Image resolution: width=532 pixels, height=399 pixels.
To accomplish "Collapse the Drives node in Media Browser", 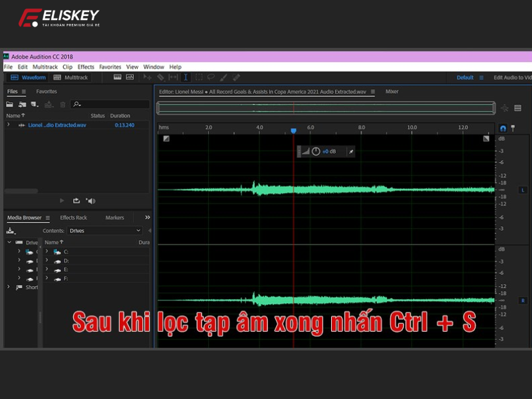I will [x=8, y=242].
